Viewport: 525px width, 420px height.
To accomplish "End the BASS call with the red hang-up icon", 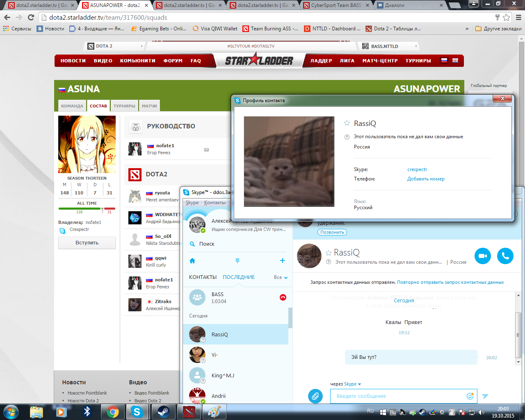I will pos(283,297).
